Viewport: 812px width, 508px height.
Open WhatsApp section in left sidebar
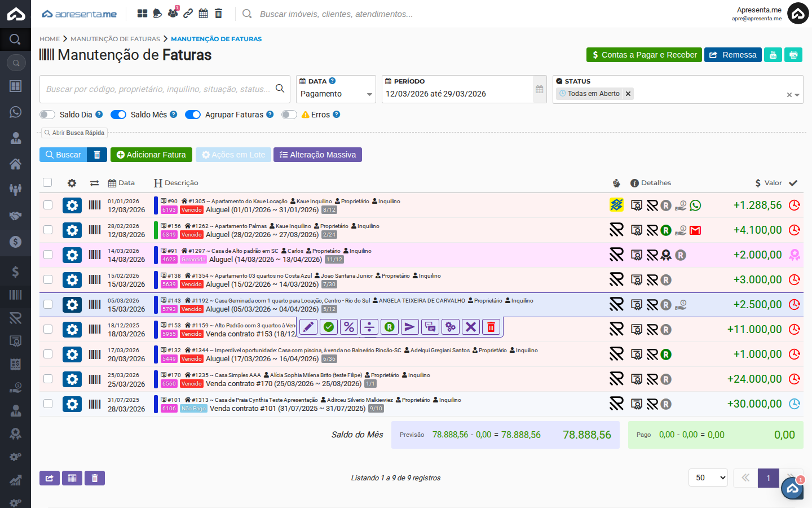pos(16,112)
